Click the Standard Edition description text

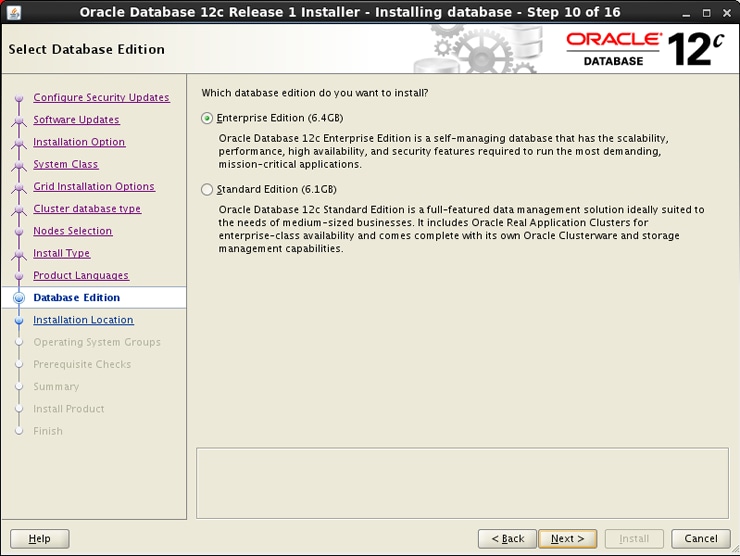(x=461, y=229)
